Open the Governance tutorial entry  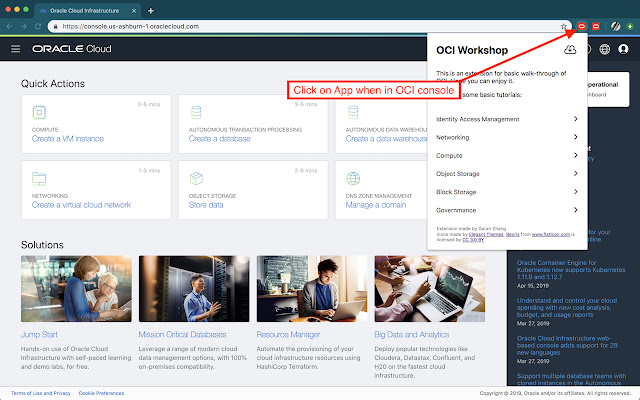(506, 210)
